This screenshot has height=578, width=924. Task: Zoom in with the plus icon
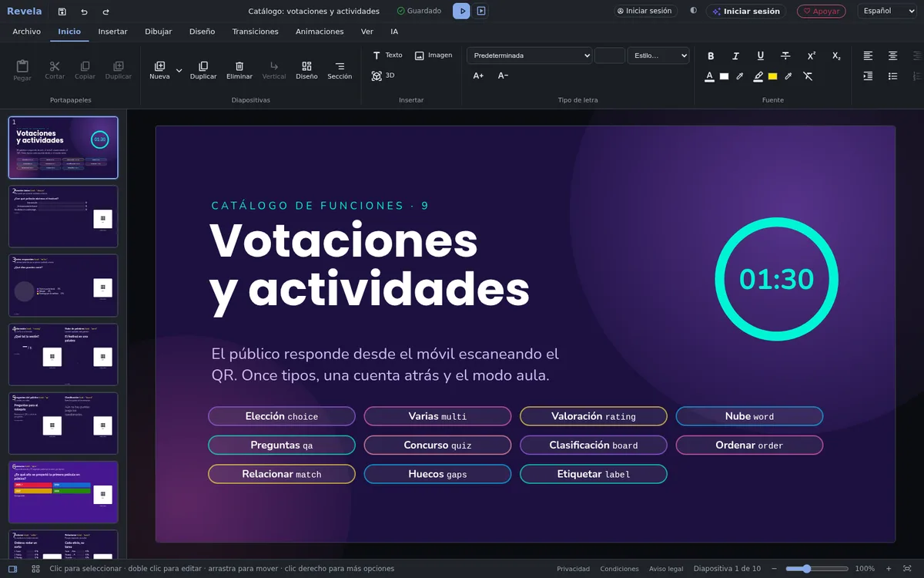pos(889,569)
